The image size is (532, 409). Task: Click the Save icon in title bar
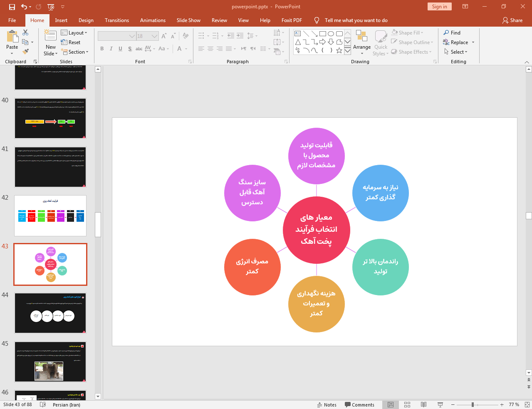[12, 7]
